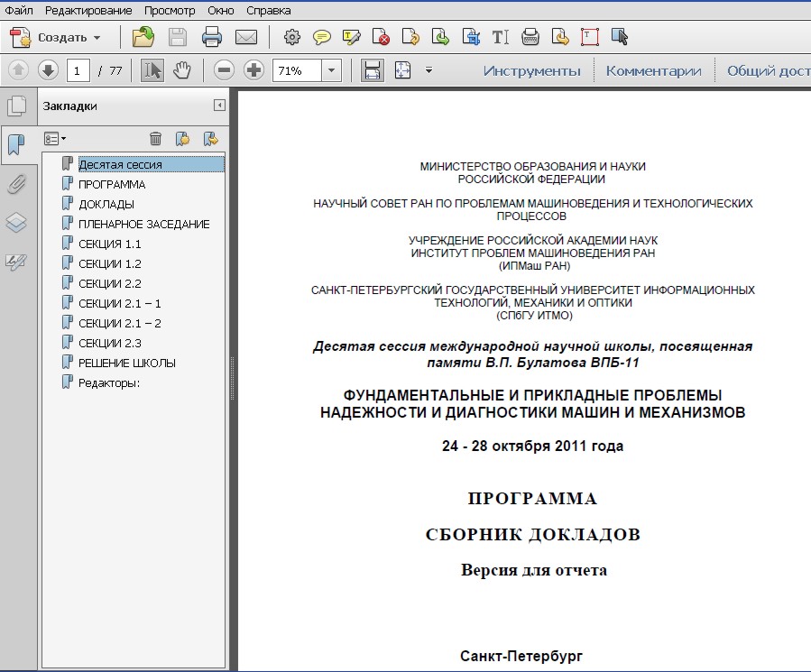Open the Создать button's dropdown arrow
The width and height of the screenshot is (811, 672).
coord(97,38)
